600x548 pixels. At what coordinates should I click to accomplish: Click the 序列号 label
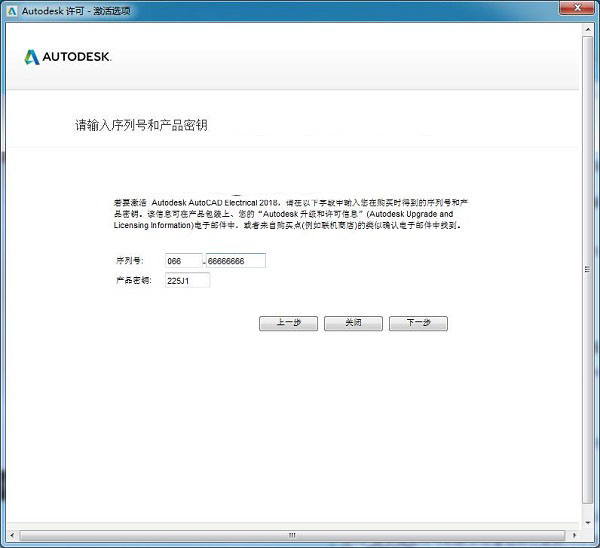(130, 261)
